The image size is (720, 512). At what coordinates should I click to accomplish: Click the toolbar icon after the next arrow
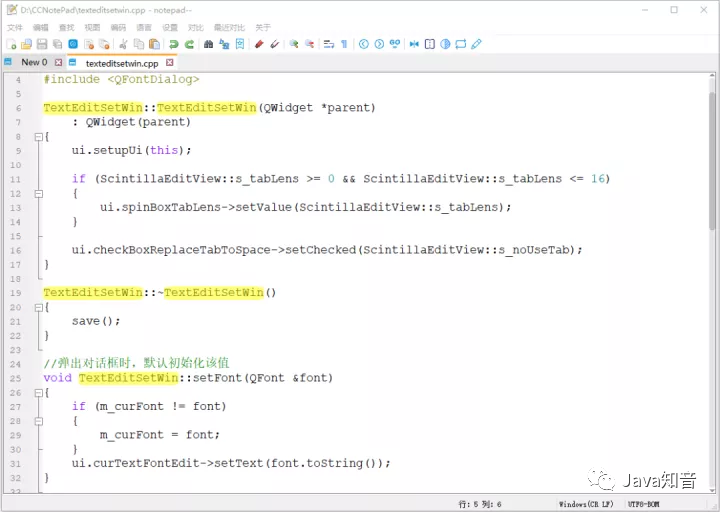pyautogui.click(x=395, y=44)
